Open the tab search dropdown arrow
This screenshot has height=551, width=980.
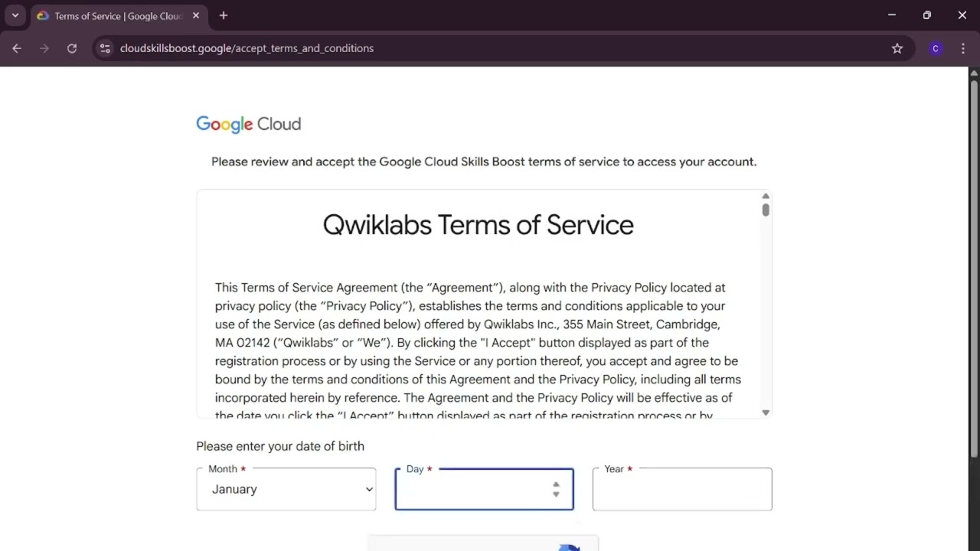click(x=15, y=15)
